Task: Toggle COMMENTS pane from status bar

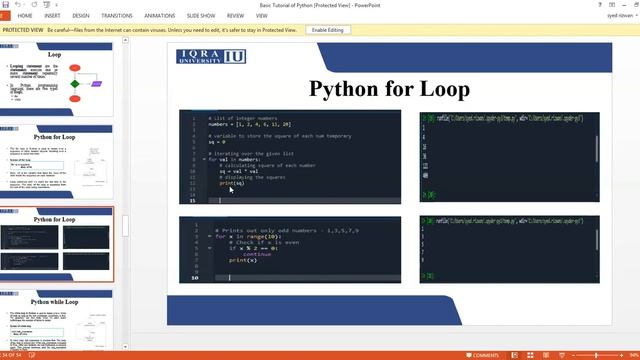Action: tap(482, 356)
